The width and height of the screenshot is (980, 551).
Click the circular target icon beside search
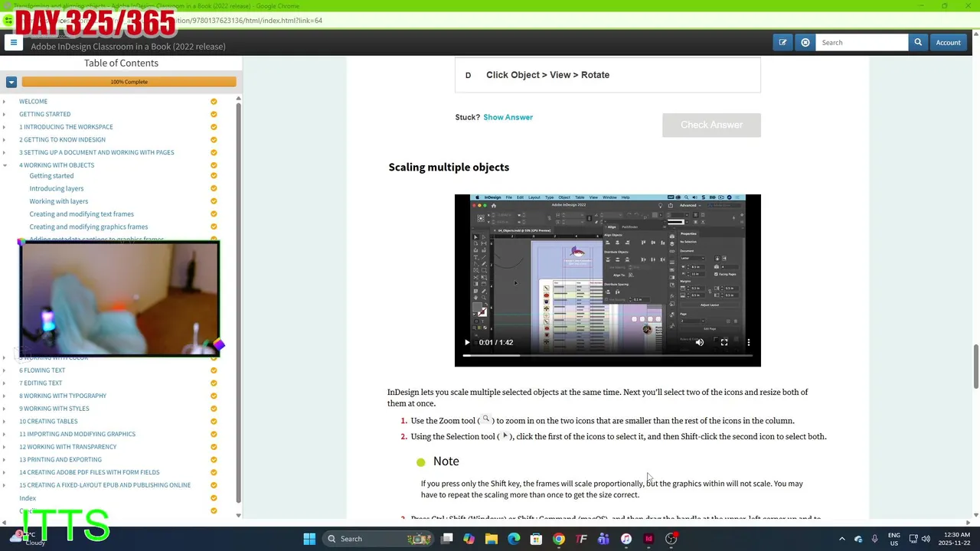(805, 43)
